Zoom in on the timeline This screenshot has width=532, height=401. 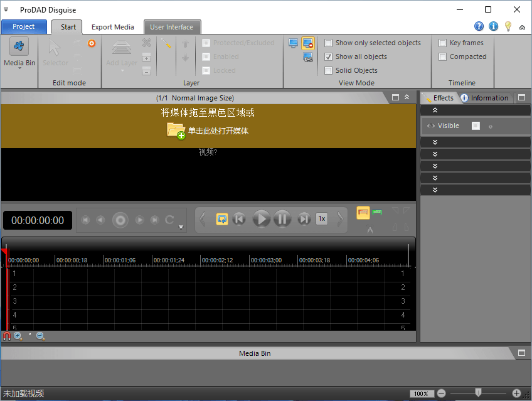[x=18, y=336]
